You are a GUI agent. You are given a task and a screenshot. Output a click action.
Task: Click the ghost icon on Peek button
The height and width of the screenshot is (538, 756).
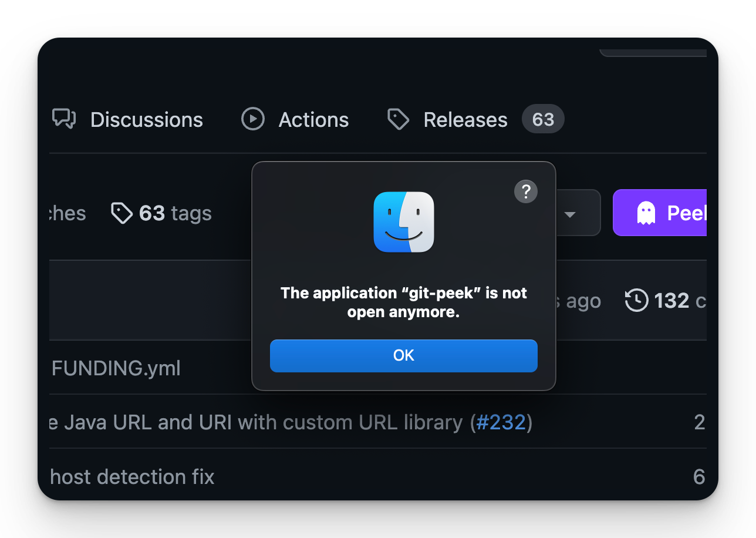coord(646,213)
